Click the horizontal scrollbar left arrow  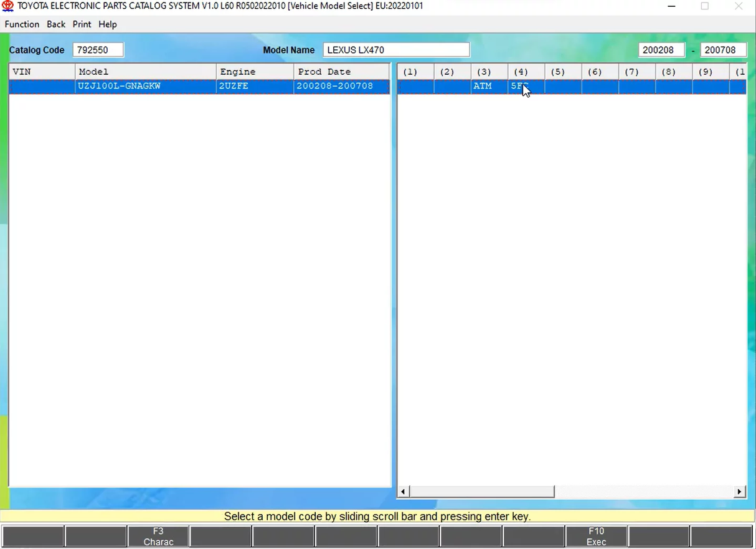[404, 492]
